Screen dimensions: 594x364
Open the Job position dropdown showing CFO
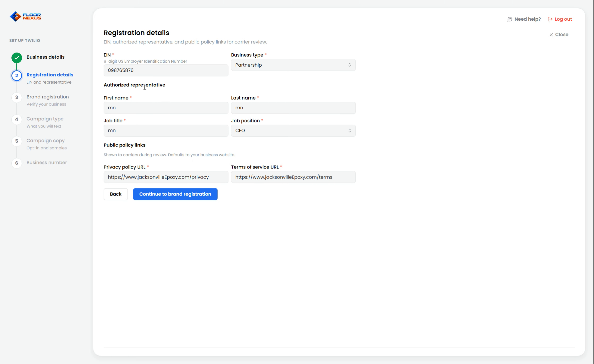click(293, 131)
